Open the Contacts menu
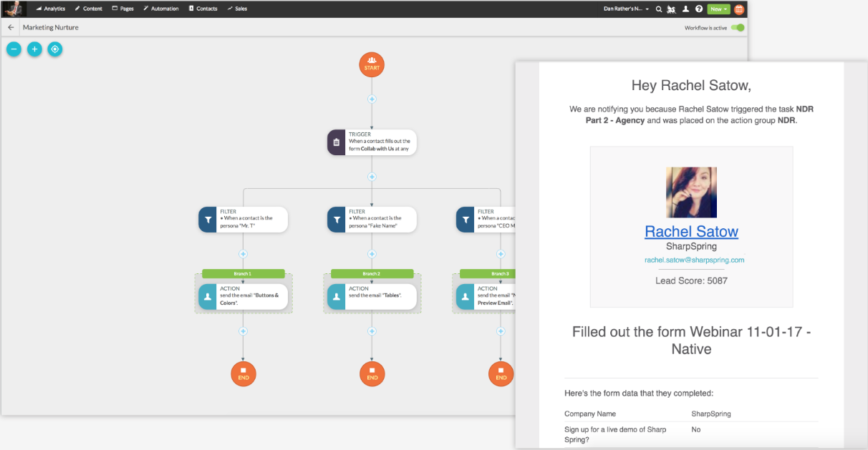Image resolution: width=868 pixels, height=450 pixels. (x=203, y=9)
